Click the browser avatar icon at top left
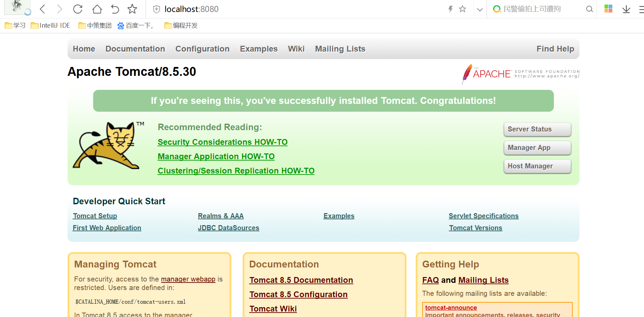The height and width of the screenshot is (317, 644). pyautogui.click(x=17, y=8)
